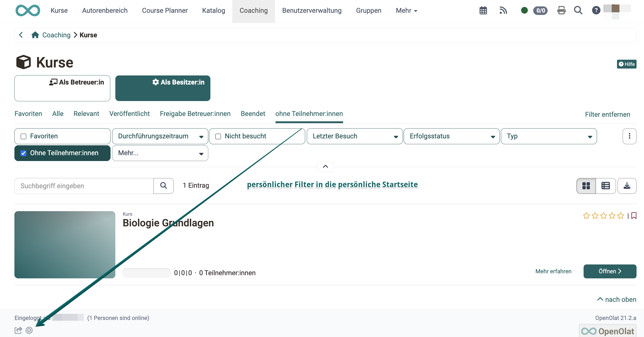Viewport: 644px width, 337px height.
Task: Click the green online status indicator
Action: point(524,10)
